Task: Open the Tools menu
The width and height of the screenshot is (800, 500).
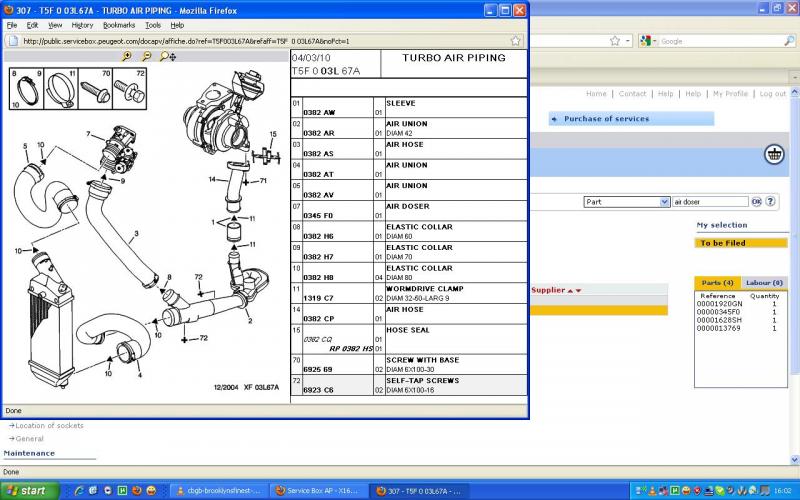Action: click(153, 25)
